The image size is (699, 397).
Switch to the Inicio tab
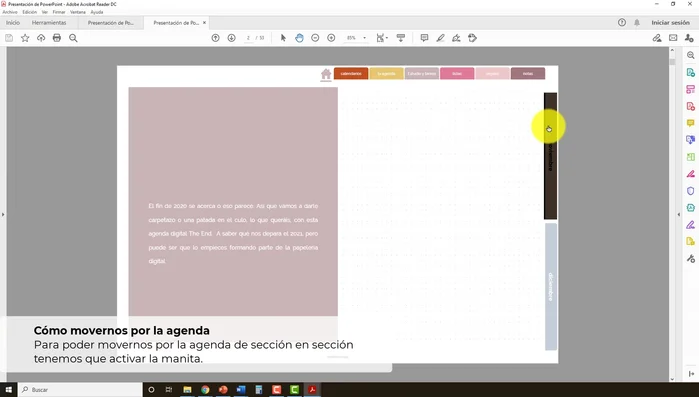coord(13,22)
